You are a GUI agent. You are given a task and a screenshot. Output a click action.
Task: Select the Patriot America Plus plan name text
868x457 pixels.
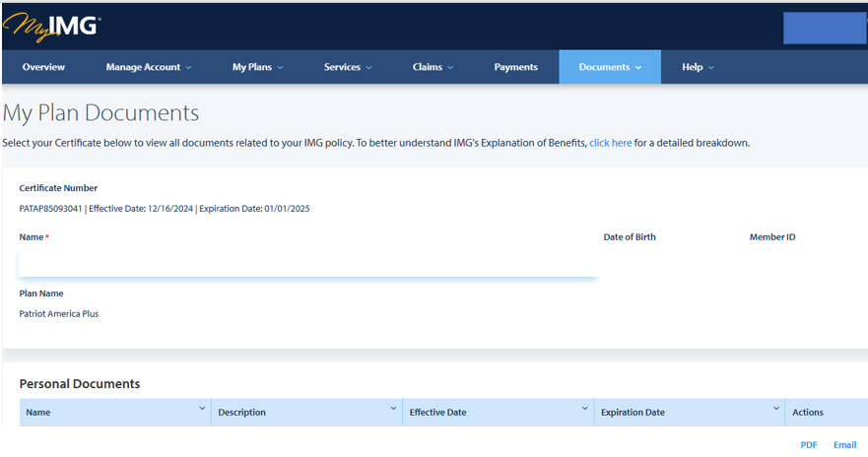click(59, 314)
